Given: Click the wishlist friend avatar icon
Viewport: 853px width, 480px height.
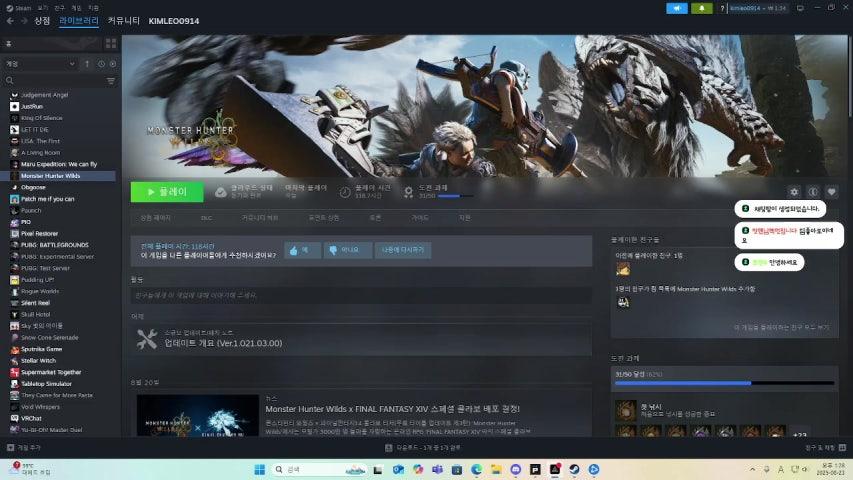Looking at the screenshot, I should [x=623, y=303].
